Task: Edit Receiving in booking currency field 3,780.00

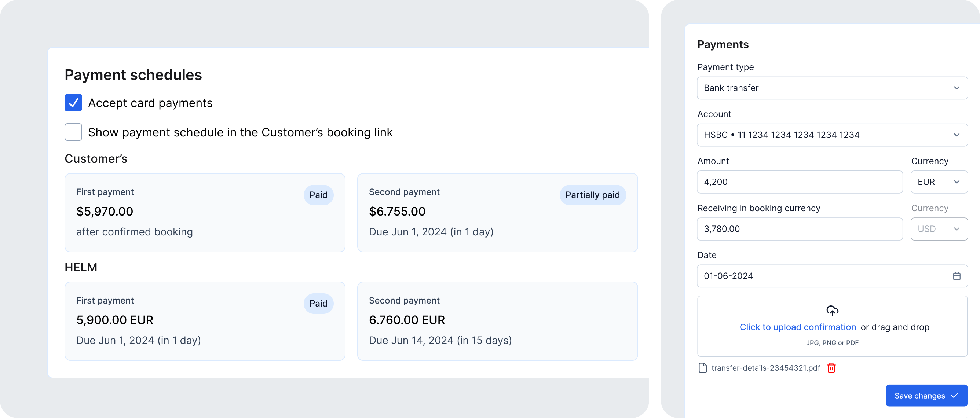Action: pyautogui.click(x=799, y=229)
